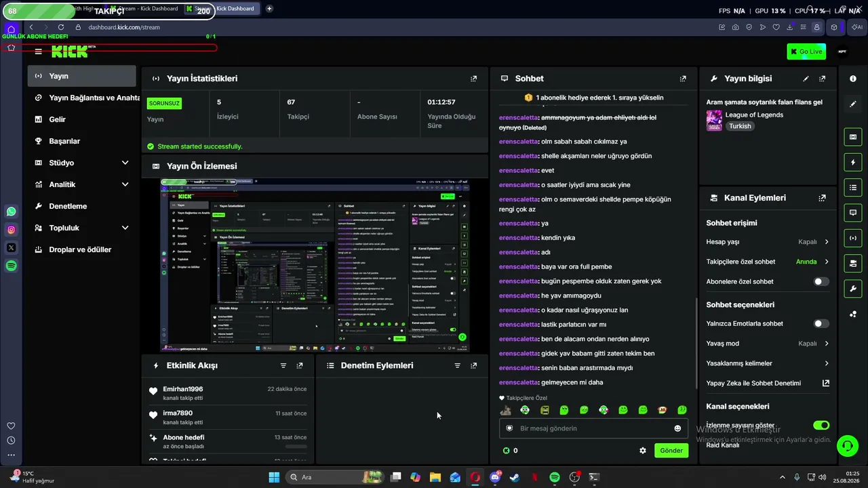The height and width of the screenshot is (488, 868).
Task: Click the Gönder send button
Action: 671,451
